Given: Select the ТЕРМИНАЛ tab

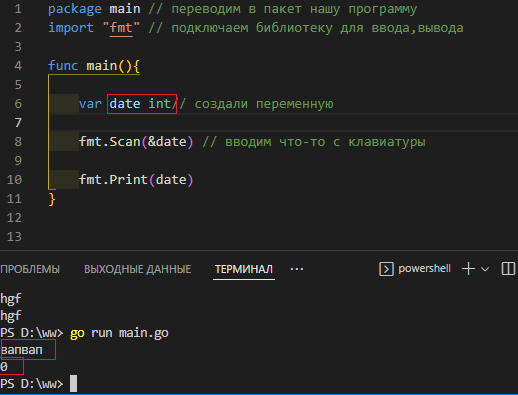Looking at the screenshot, I should click(x=244, y=269).
